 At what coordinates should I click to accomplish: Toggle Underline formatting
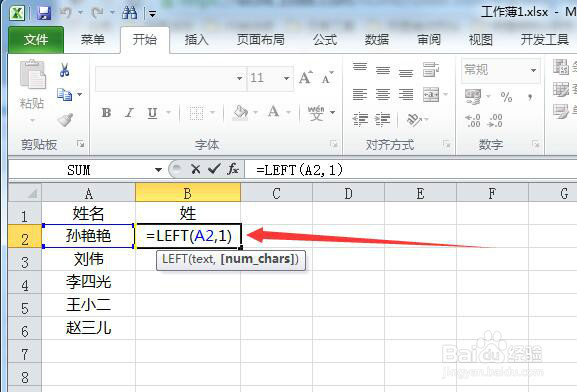(152, 113)
